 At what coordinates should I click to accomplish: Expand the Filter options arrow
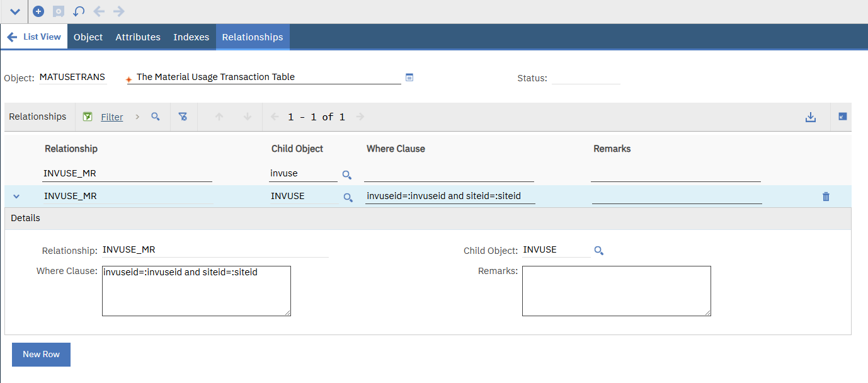[x=137, y=117]
